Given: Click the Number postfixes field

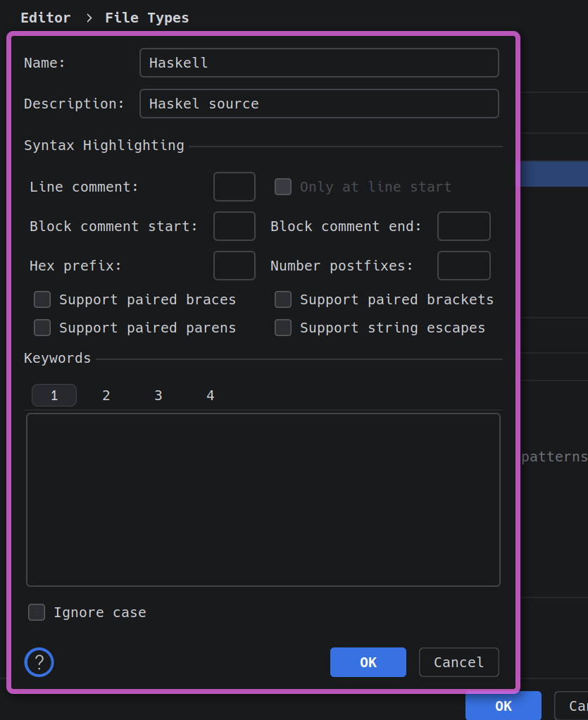Looking at the screenshot, I should 464,266.
